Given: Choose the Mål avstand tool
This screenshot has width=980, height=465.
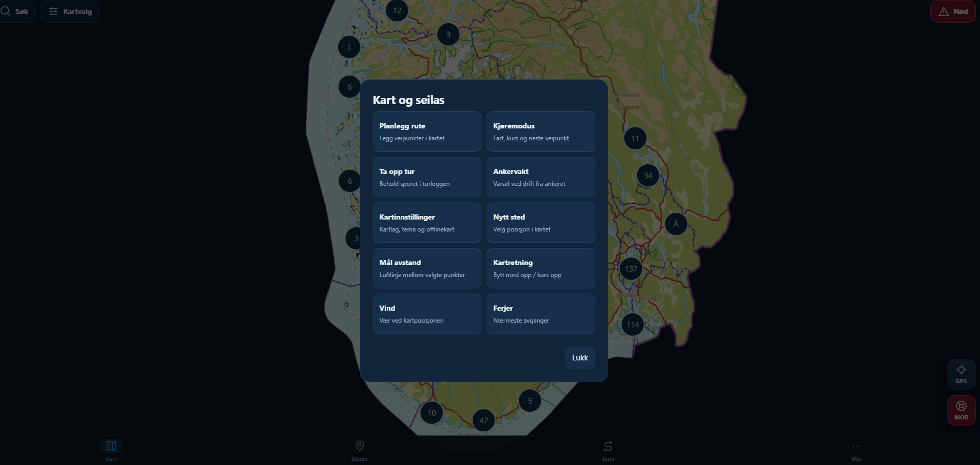Looking at the screenshot, I should [427, 268].
